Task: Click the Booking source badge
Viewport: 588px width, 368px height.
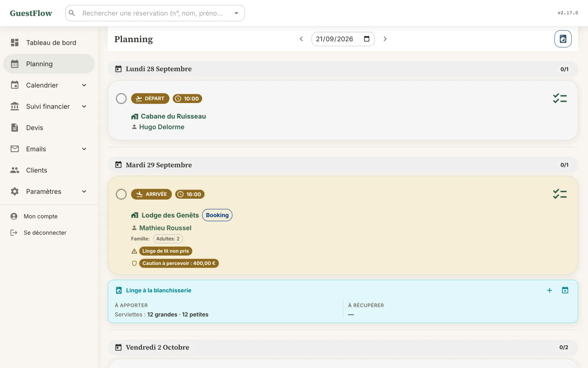Action: 217,215
